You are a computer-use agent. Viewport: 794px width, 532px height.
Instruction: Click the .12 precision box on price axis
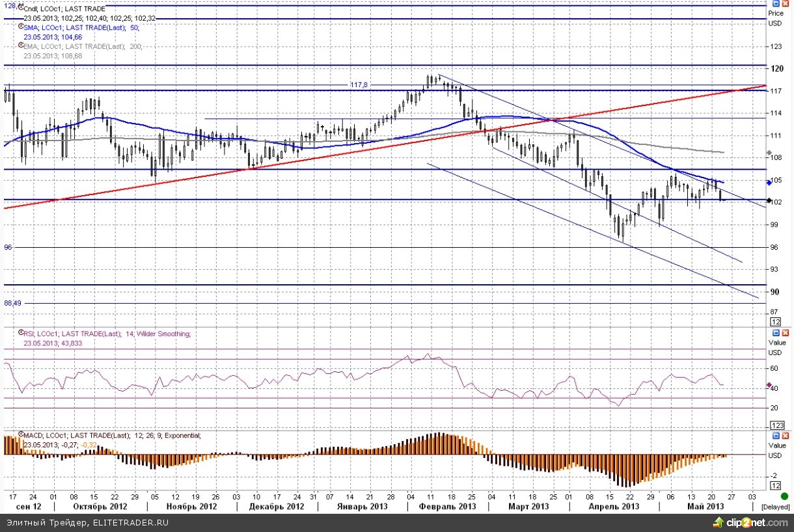click(775, 321)
